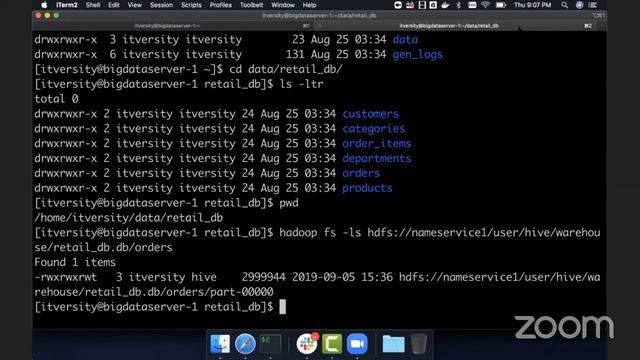Open the Wi-Fi status menu
Viewport: 640px width, 360px height.
tap(485, 5)
